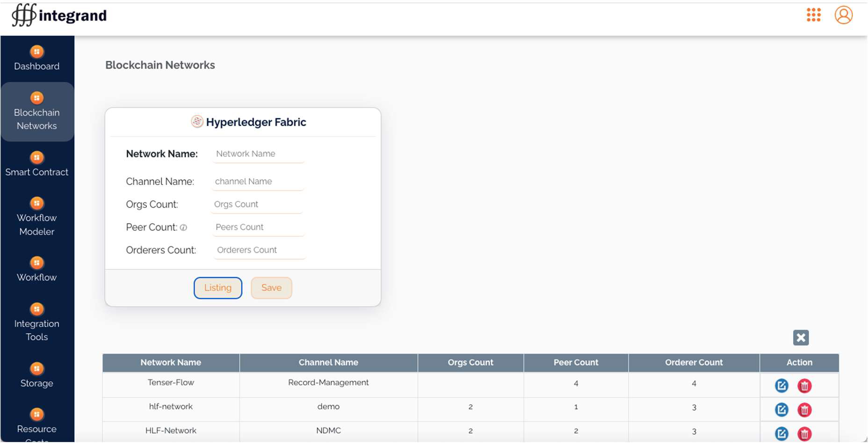The height and width of the screenshot is (443, 868).
Task: Open Storage from the sidebar
Action: [x=36, y=376]
